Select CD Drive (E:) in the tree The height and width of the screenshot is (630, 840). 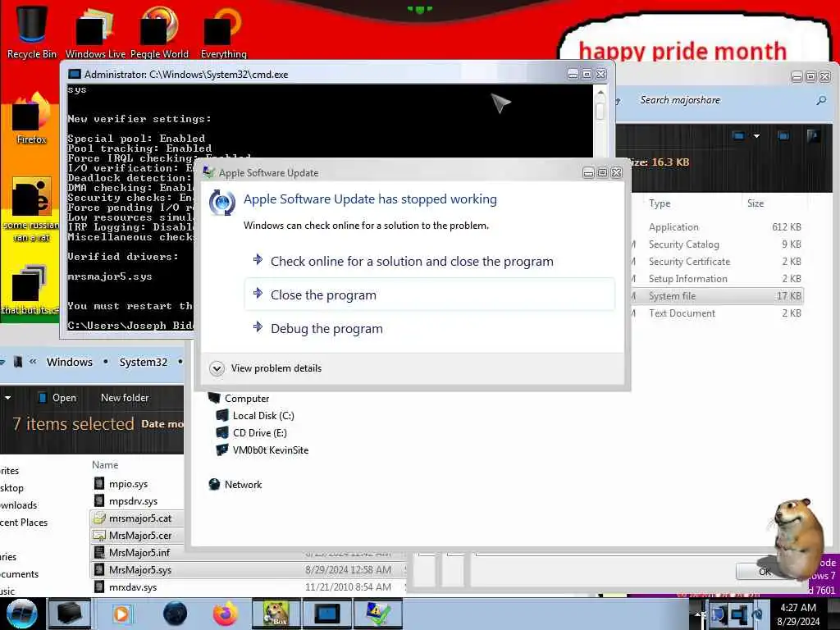pos(252,433)
